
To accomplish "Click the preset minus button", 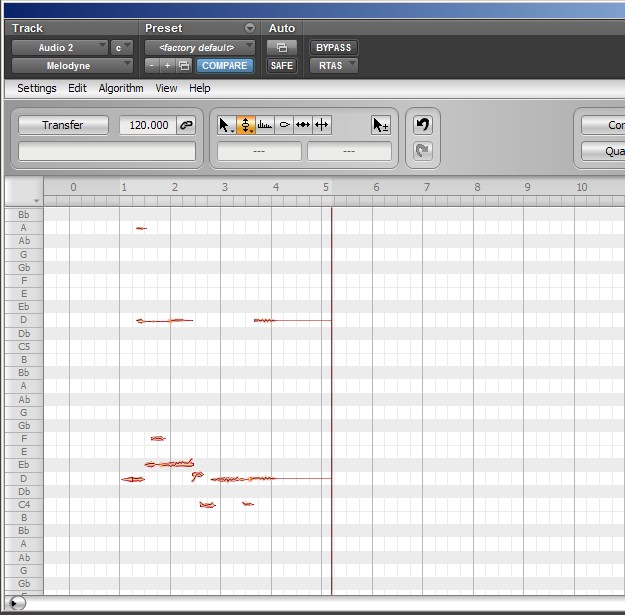I will [x=152, y=65].
